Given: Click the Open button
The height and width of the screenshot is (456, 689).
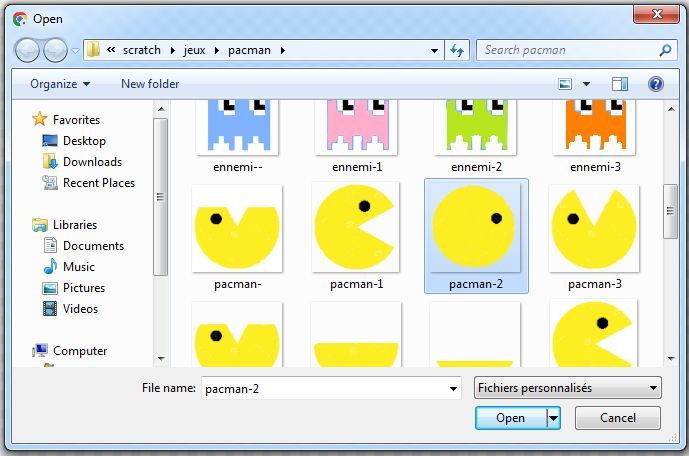Looking at the screenshot, I should tap(511, 418).
